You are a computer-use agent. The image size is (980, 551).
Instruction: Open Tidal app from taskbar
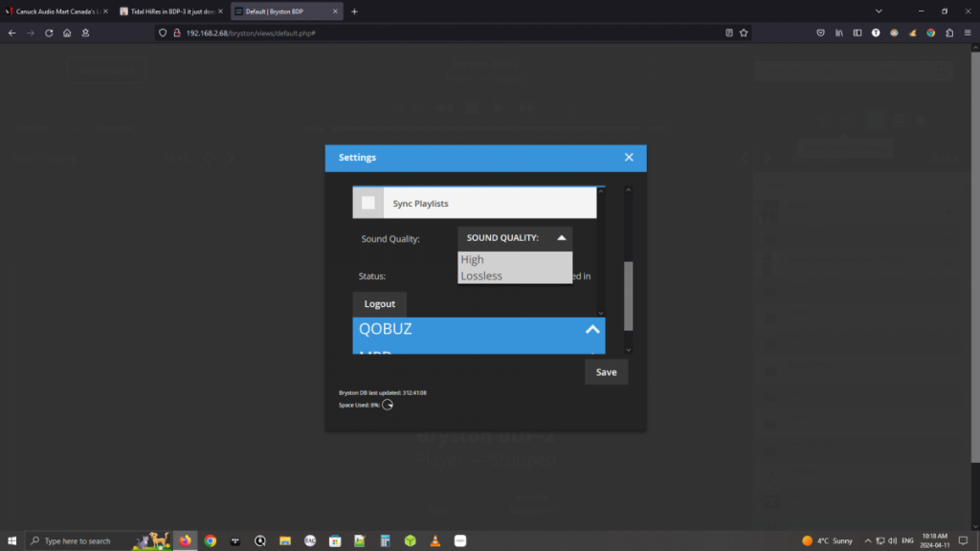point(235,541)
